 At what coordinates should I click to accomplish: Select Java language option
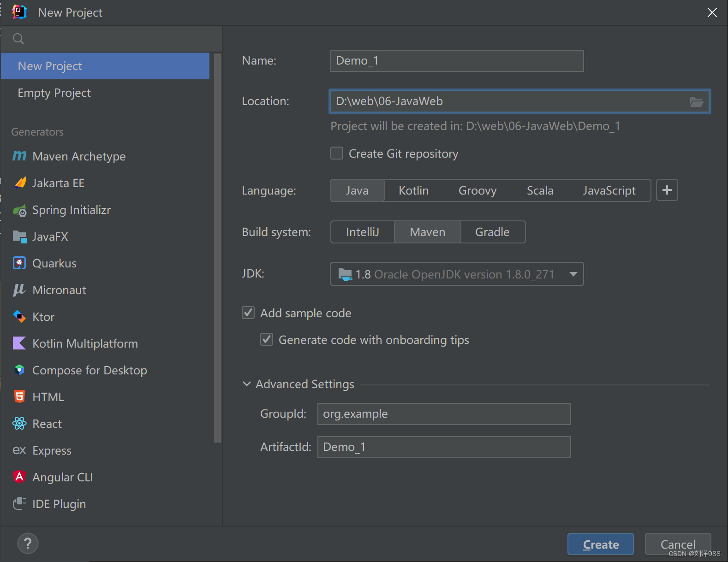click(357, 190)
